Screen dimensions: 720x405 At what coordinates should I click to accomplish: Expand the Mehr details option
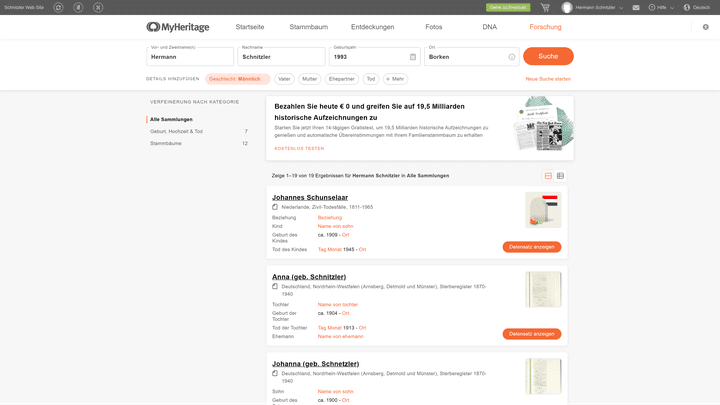click(395, 79)
